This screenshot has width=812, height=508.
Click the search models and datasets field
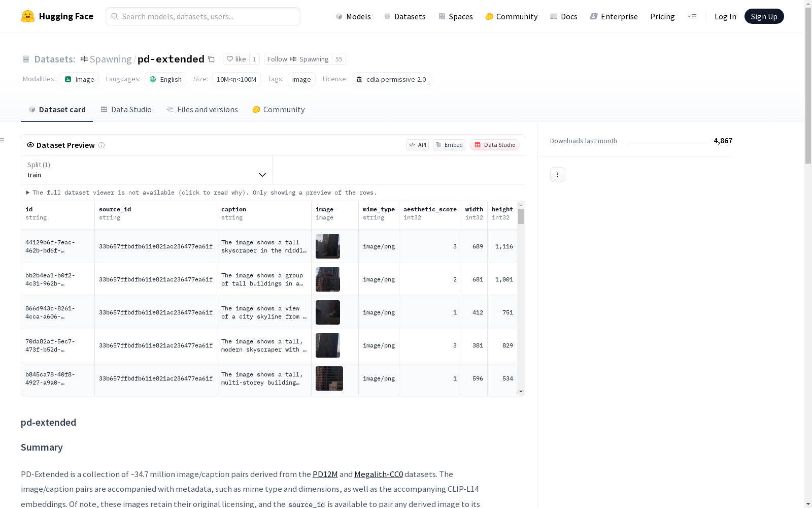click(203, 16)
